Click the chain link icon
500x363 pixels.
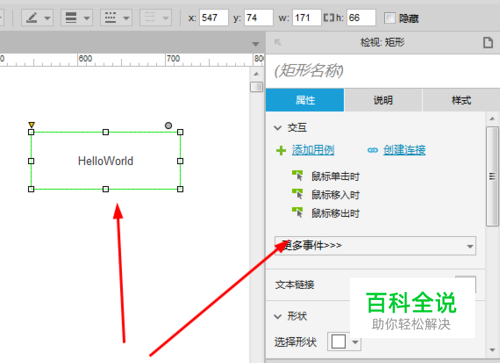(x=373, y=150)
